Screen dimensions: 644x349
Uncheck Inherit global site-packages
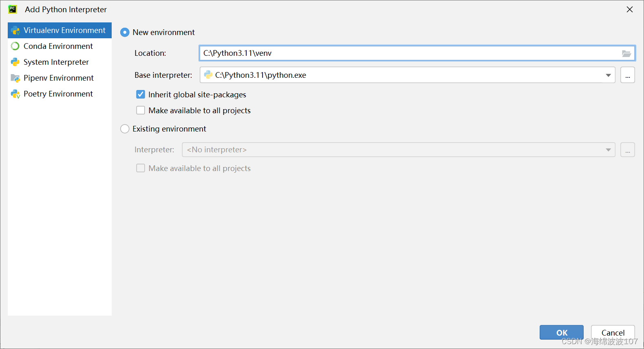(x=141, y=94)
